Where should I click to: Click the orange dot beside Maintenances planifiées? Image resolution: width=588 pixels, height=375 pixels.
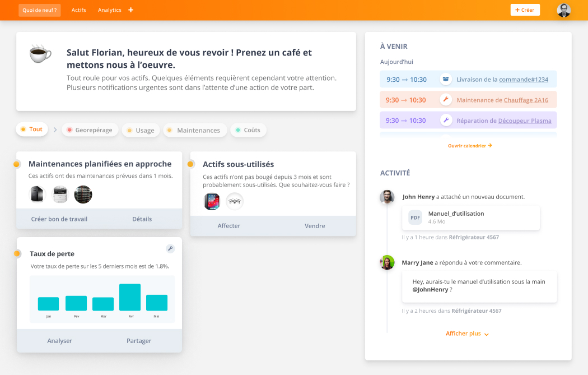pyautogui.click(x=16, y=164)
